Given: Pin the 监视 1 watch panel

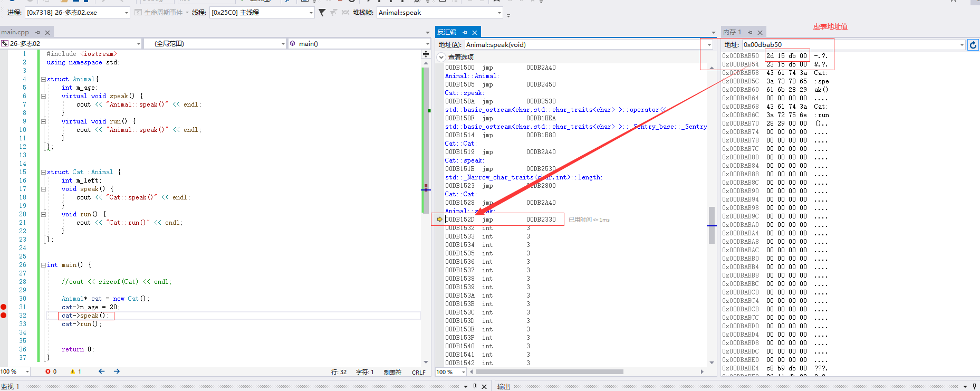Looking at the screenshot, I should [475, 386].
